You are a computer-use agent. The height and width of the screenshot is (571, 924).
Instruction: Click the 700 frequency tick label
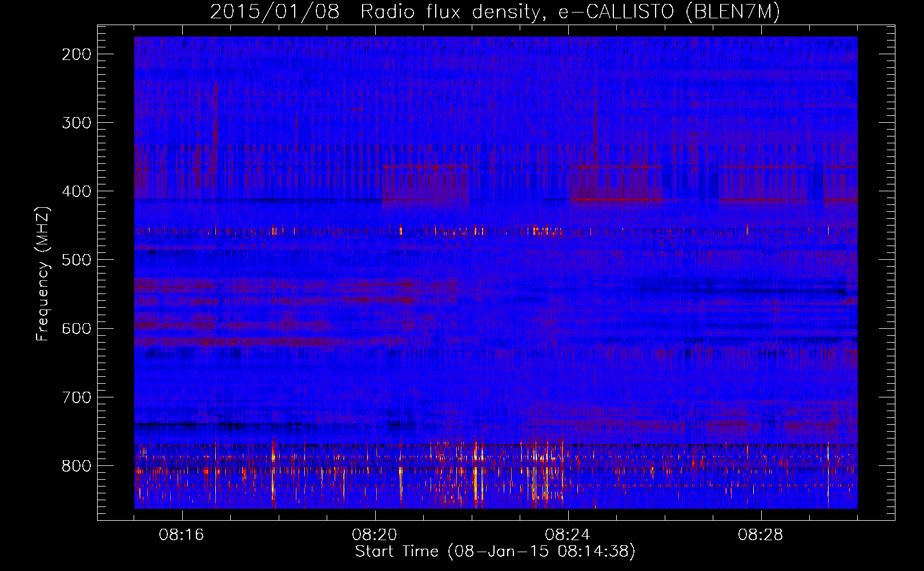click(x=77, y=397)
